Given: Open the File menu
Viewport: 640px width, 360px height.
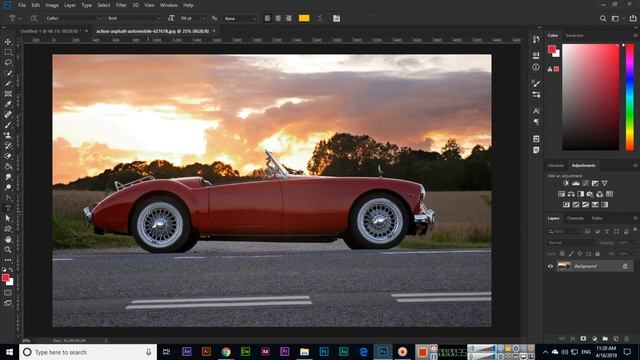Looking at the screenshot, I should point(22,5).
